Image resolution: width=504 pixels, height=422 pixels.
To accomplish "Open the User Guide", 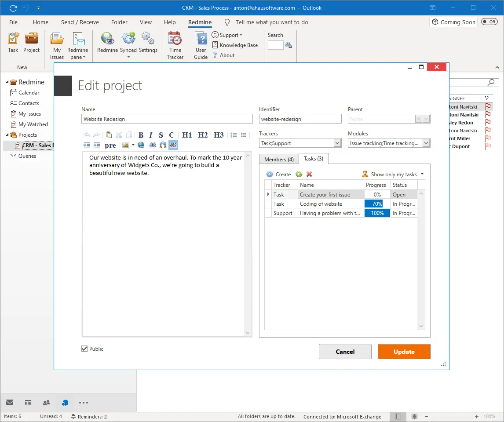I will (x=201, y=46).
